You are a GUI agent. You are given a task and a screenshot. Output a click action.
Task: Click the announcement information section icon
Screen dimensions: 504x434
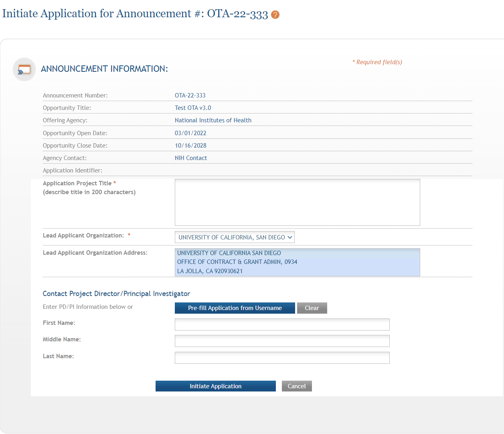[24, 69]
